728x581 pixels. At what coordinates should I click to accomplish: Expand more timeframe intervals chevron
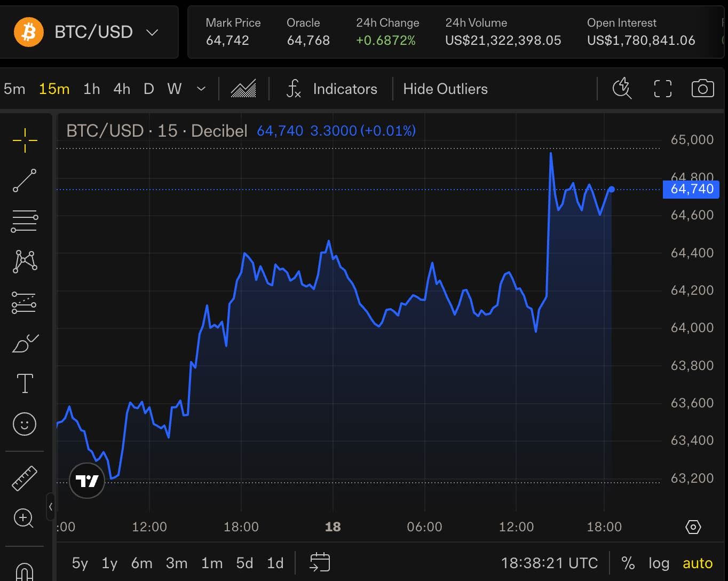(201, 89)
